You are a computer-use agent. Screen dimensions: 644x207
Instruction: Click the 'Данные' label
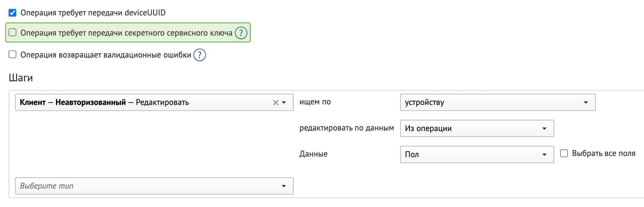click(x=313, y=154)
